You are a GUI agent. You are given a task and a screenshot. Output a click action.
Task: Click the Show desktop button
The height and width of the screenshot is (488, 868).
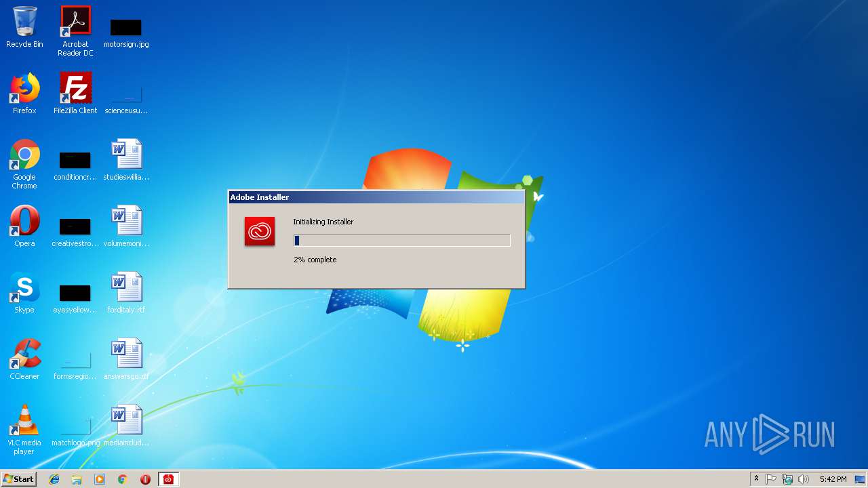point(861,479)
